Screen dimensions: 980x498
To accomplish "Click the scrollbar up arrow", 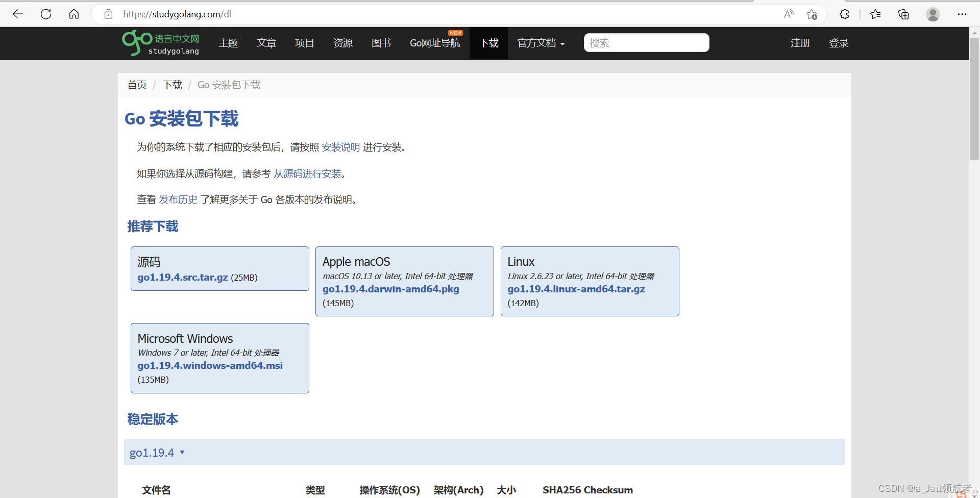I will point(974,32).
